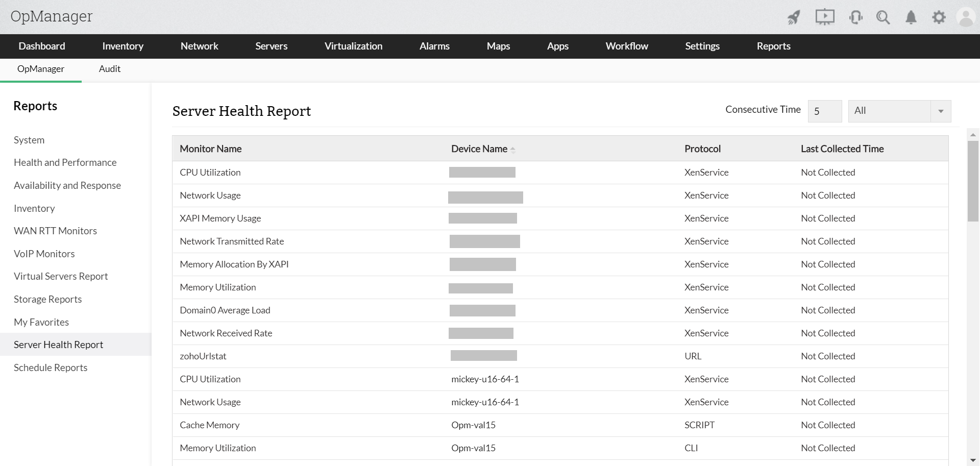This screenshot has height=466, width=980.
Task: Open Schedule Reports in the sidebar
Action: point(51,367)
